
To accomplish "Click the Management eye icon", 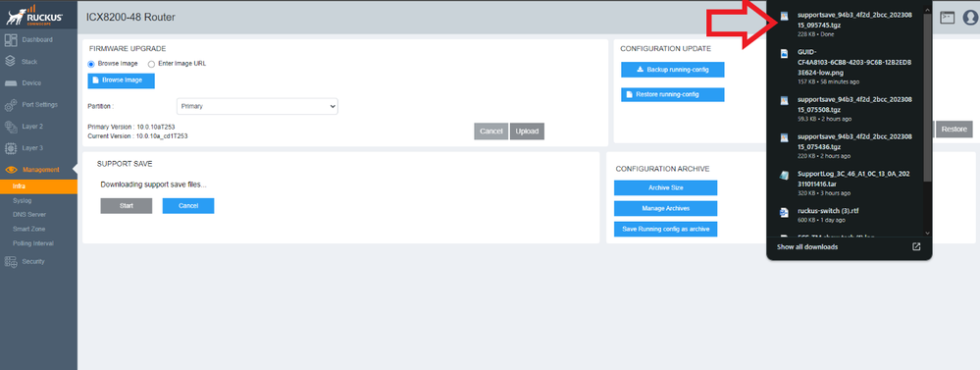I will pos(11,170).
